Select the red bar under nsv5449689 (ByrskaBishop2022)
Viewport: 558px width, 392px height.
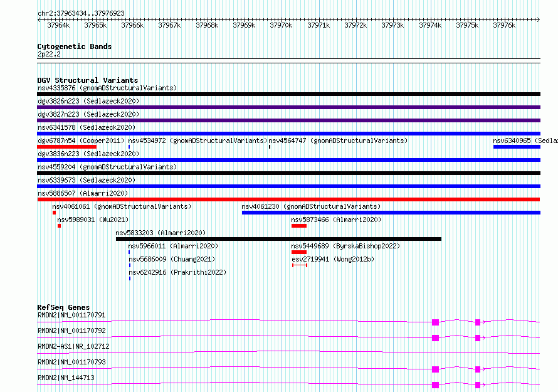click(299, 252)
